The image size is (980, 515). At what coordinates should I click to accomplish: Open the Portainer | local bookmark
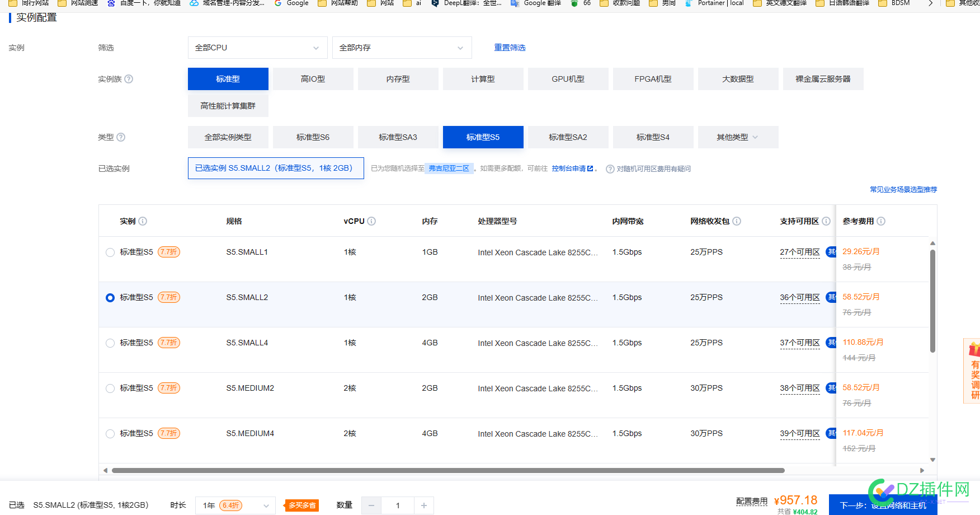(x=714, y=3)
